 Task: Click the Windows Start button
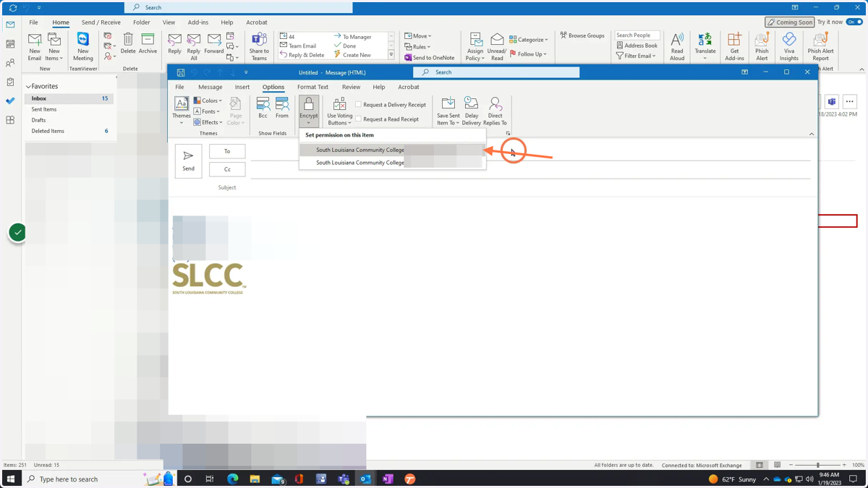pos(11,479)
